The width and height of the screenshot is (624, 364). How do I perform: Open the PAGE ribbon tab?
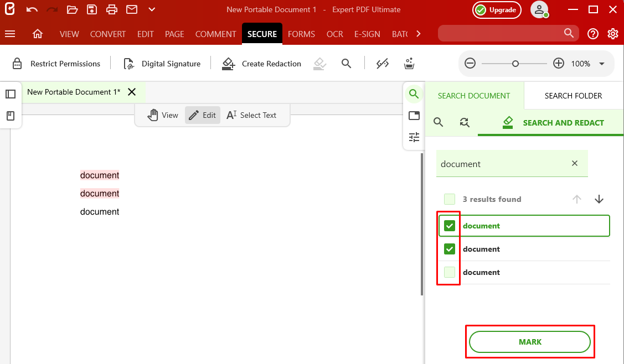click(175, 34)
